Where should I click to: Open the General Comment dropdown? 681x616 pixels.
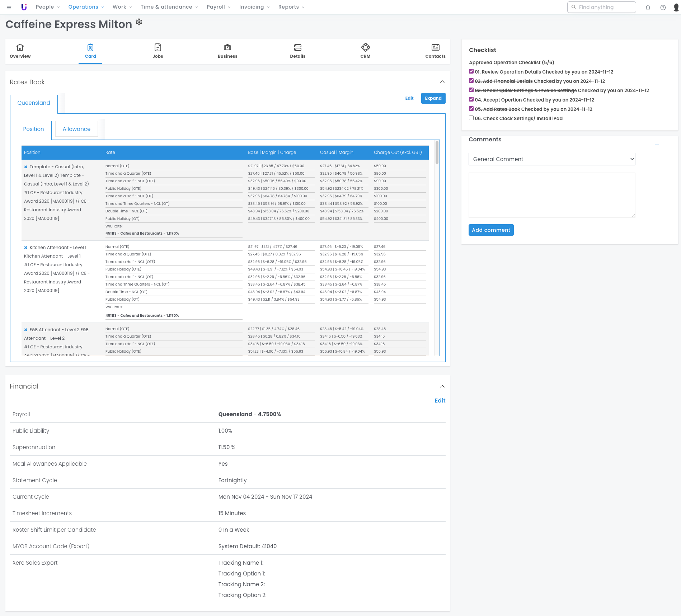point(551,159)
